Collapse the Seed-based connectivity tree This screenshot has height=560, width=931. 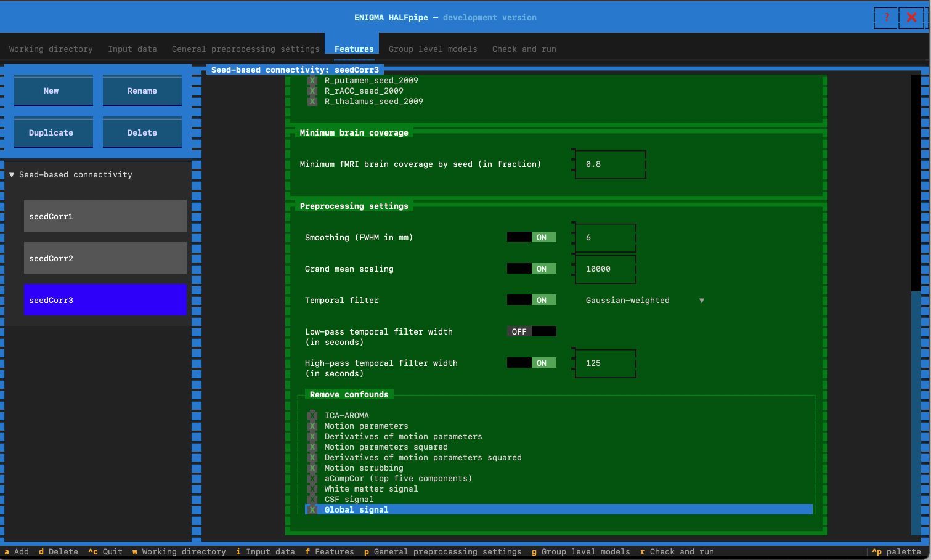point(12,175)
